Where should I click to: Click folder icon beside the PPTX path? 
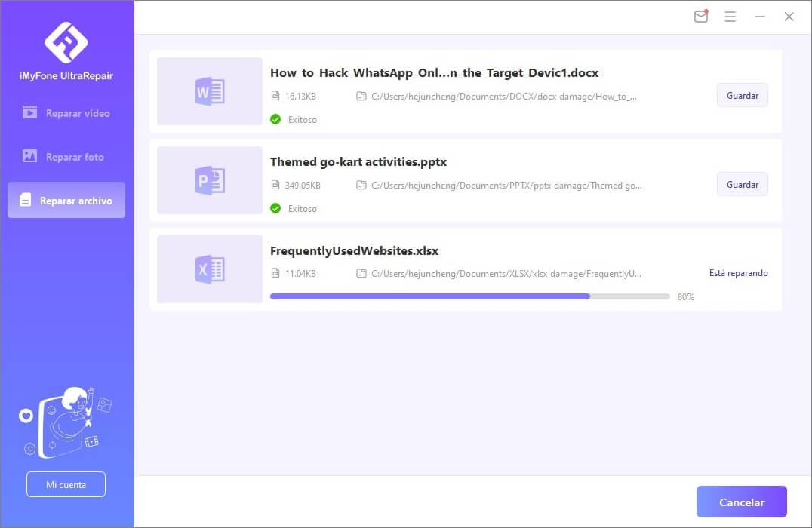[x=361, y=186]
